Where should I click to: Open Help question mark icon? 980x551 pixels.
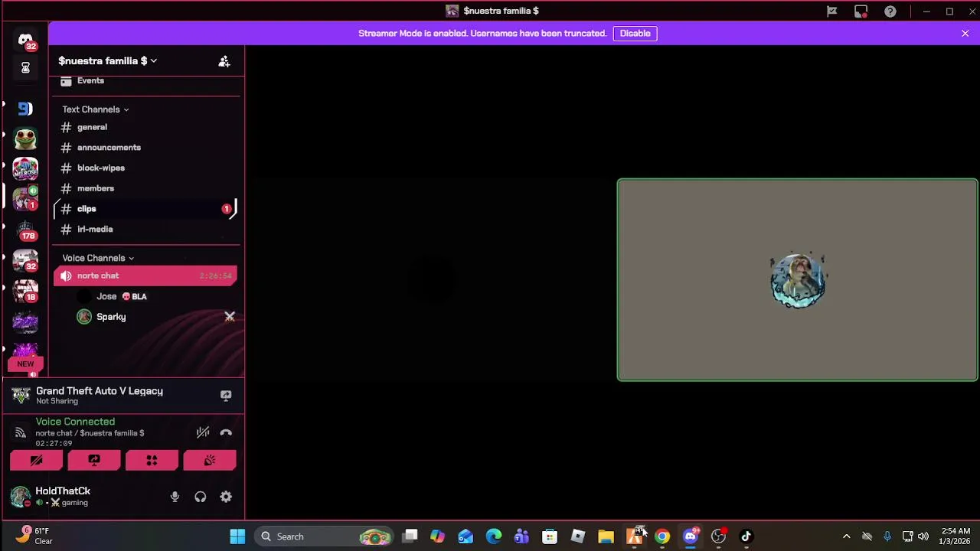[x=890, y=11]
